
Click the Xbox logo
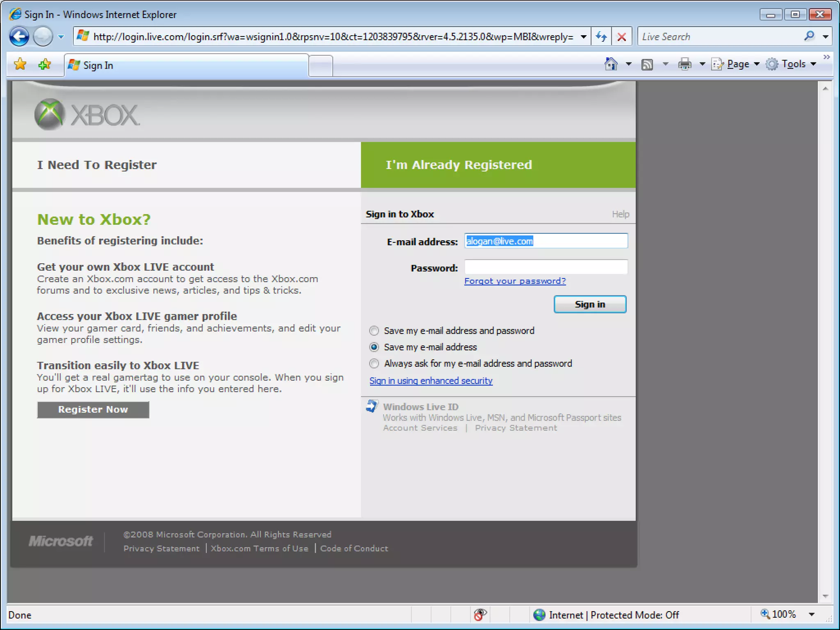click(x=87, y=114)
